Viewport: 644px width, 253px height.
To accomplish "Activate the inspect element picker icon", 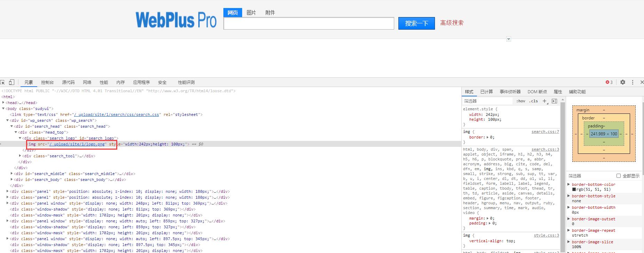I will click(3, 82).
